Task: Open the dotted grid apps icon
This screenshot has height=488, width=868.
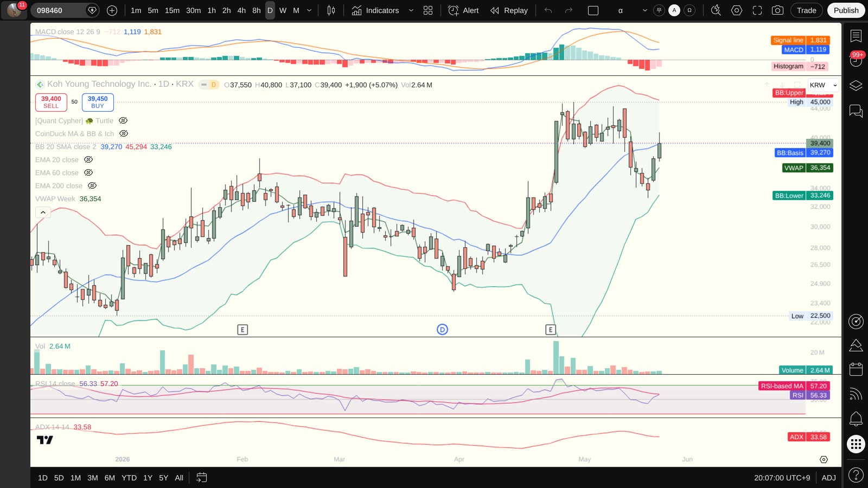Action: [x=856, y=445]
